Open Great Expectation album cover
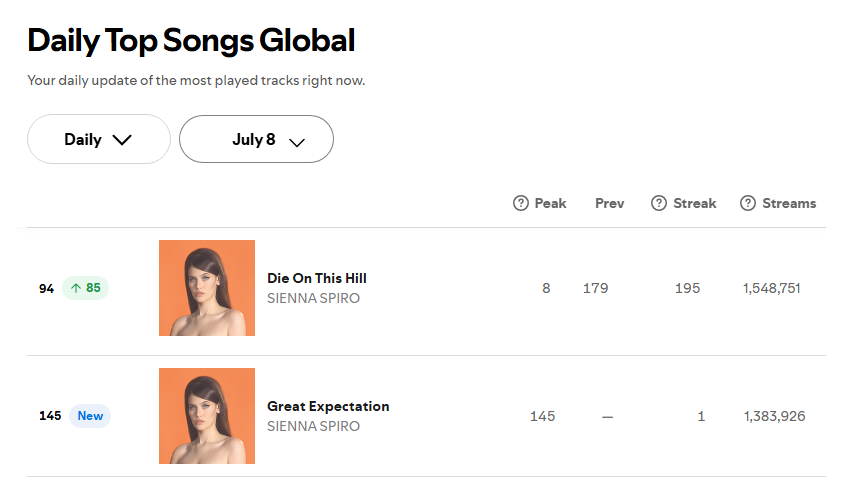The height and width of the screenshot is (496, 866). click(x=207, y=416)
